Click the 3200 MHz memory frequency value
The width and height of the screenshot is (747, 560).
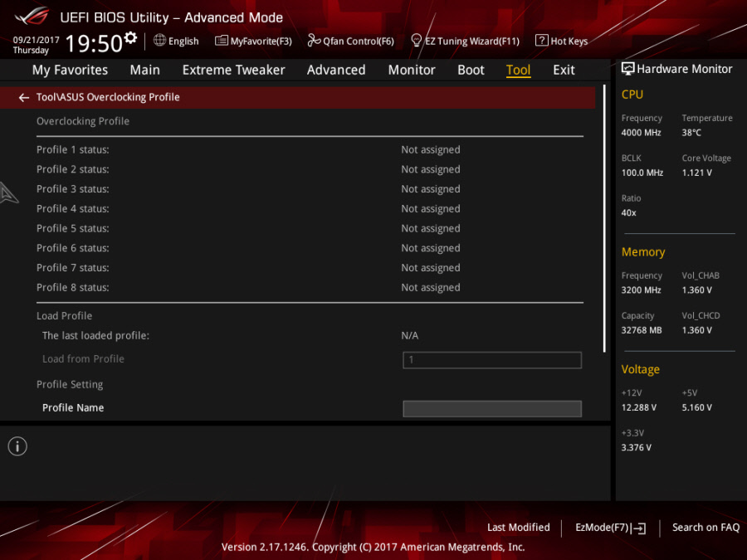pyautogui.click(x=642, y=290)
